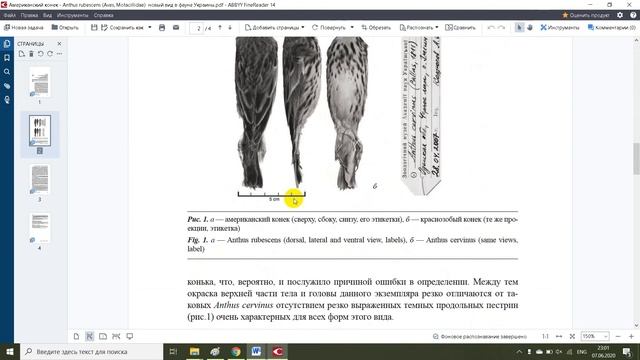Click the Распознать button
Viewport: 640px width, 360px height.
click(x=416, y=28)
